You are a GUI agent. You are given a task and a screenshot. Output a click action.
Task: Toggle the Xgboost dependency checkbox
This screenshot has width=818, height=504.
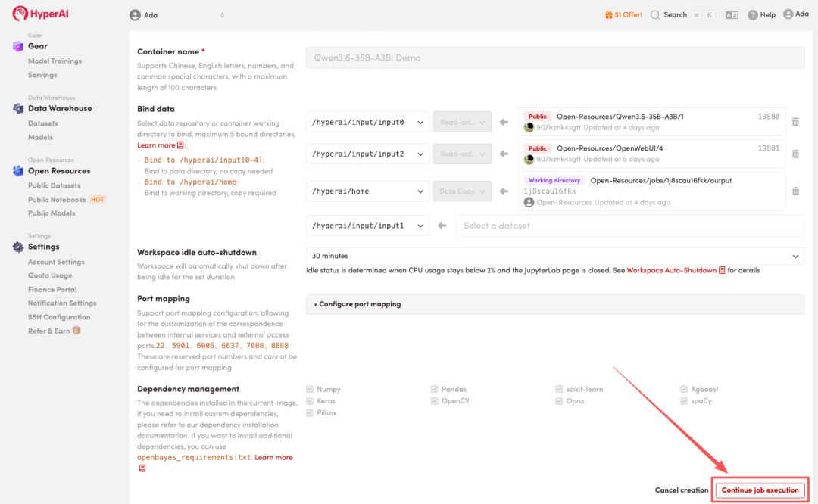(684, 389)
